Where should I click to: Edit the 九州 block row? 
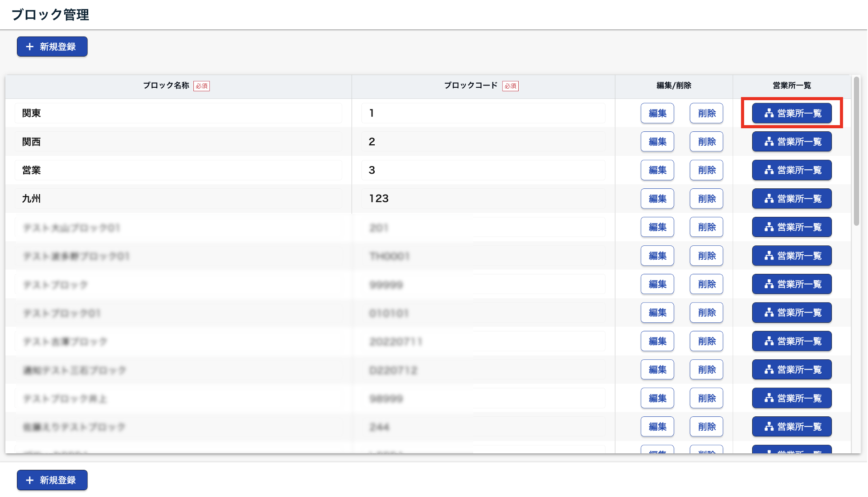[x=657, y=199]
